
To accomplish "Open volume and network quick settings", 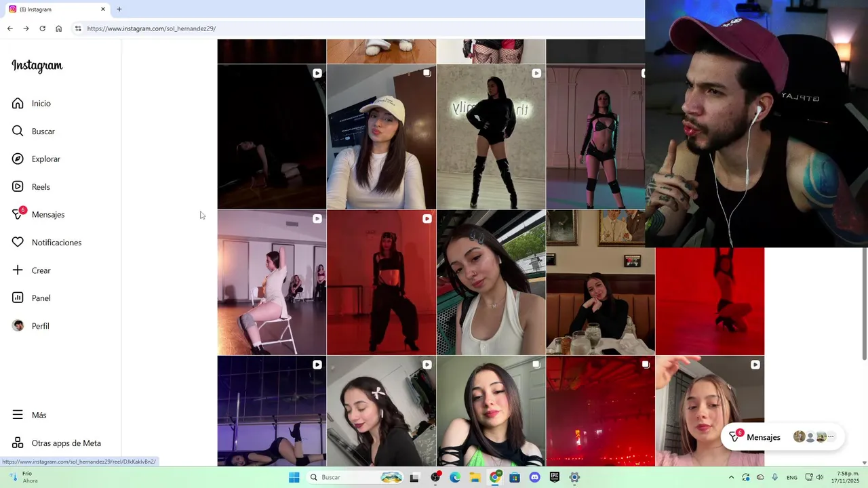I will [x=814, y=477].
